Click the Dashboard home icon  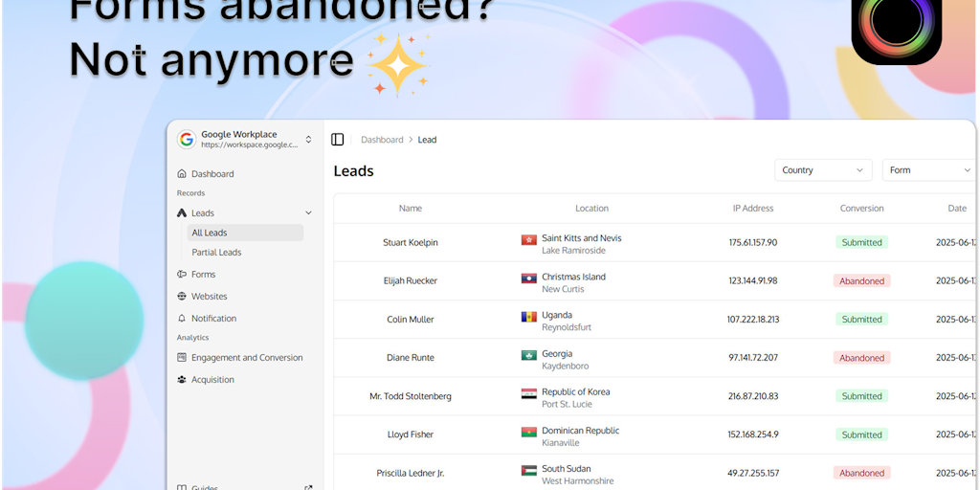tap(182, 174)
